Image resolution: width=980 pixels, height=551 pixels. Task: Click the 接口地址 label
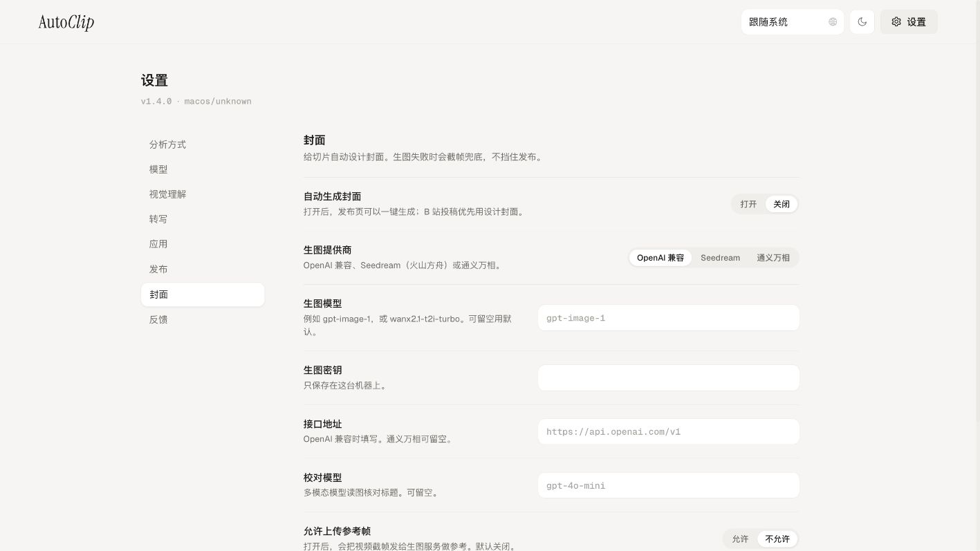[x=323, y=424]
